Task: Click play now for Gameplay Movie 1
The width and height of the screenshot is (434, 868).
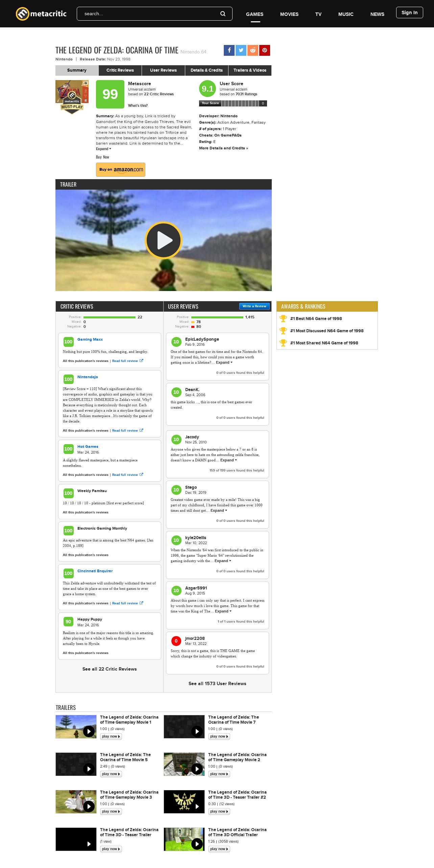Action: 111,737
